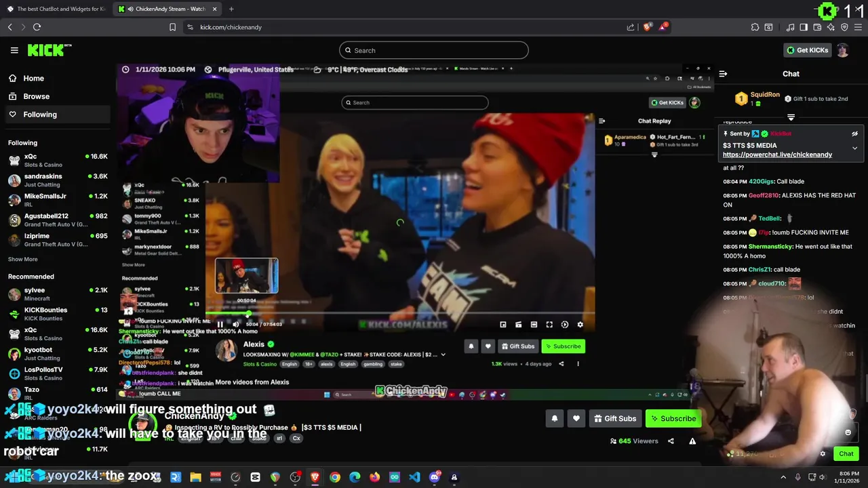Open a new browser tab
Image resolution: width=868 pixels, height=488 pixels.
pos(231,9)
